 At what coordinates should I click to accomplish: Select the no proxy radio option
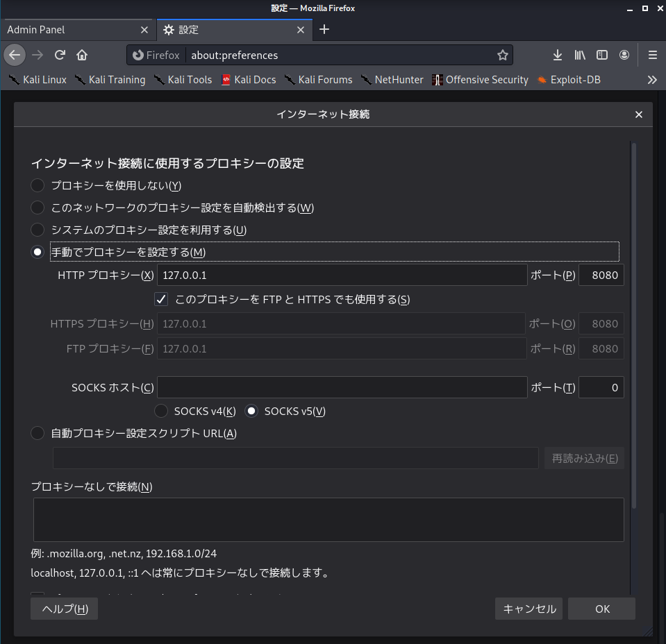pos(38,185)
